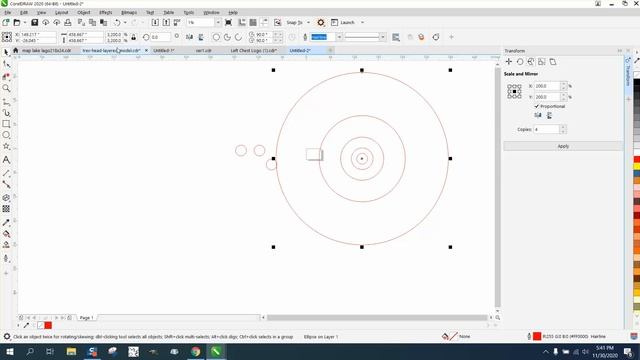The height and width of the screenshot is (360, 640).
Task: Select the Artistic Media tool
Action: [6, 113]
